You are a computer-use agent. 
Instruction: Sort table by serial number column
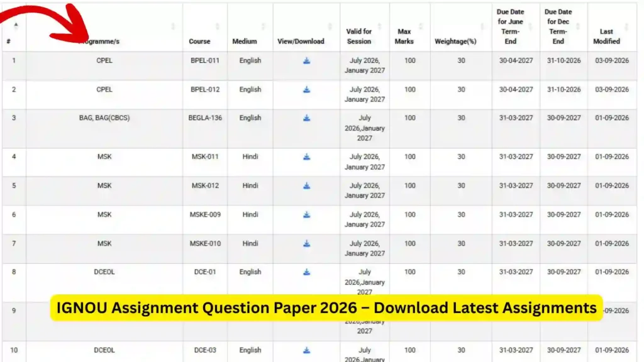pos(14,27)
